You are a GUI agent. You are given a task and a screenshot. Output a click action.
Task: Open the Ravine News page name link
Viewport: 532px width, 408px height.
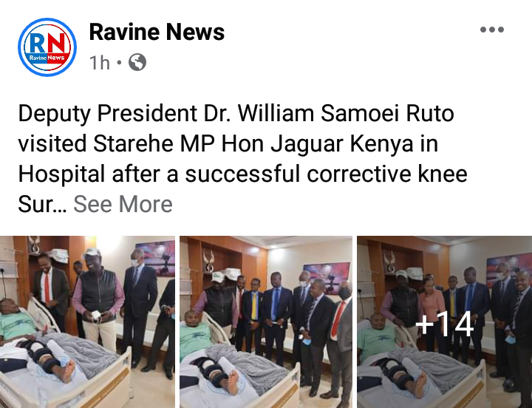click(x=157, y=33)
